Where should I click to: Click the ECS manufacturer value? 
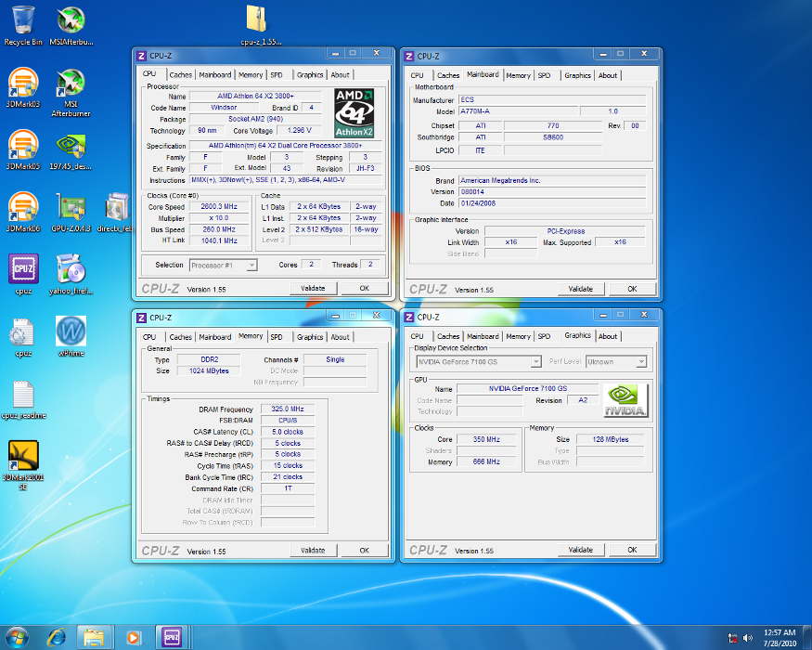pyautogui.click(x=552, y=99)
